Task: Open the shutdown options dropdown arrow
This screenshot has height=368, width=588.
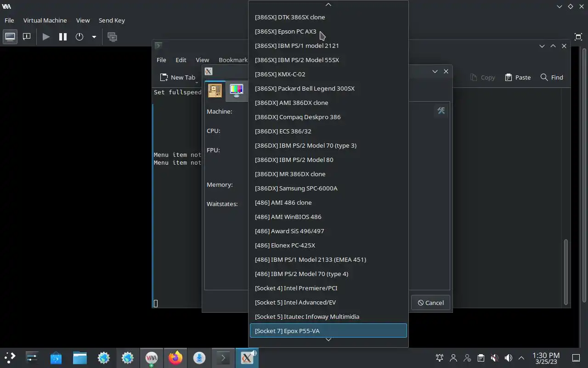Action: click(x=94, y=37)
